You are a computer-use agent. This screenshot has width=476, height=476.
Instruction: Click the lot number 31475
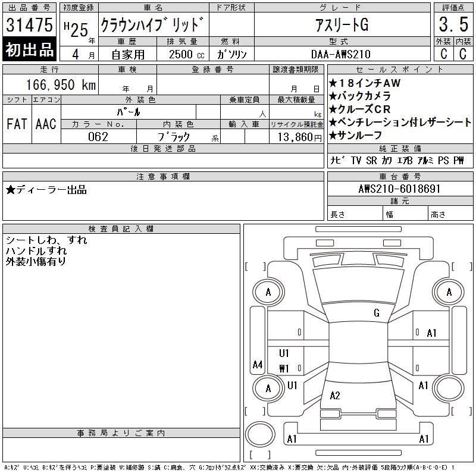point(29,25)
